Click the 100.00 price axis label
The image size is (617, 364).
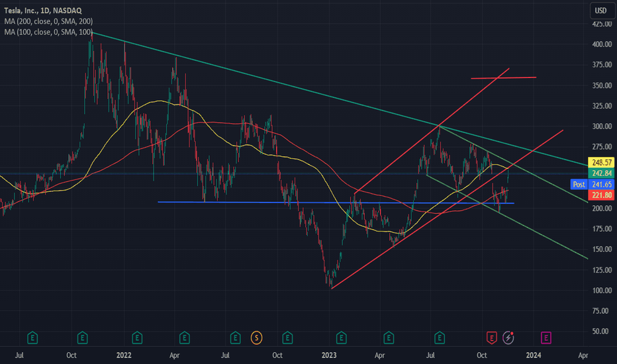point(602,291)
